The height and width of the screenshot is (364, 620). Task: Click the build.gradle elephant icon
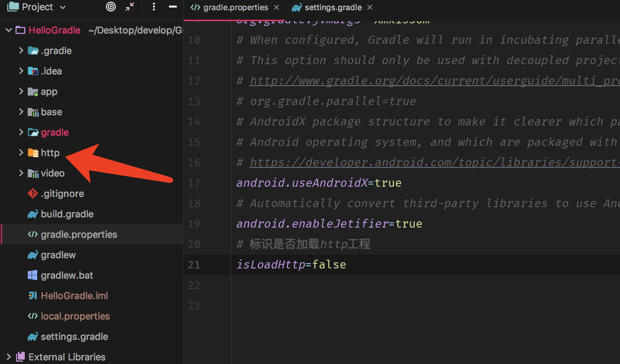click(x=33, y=214)
